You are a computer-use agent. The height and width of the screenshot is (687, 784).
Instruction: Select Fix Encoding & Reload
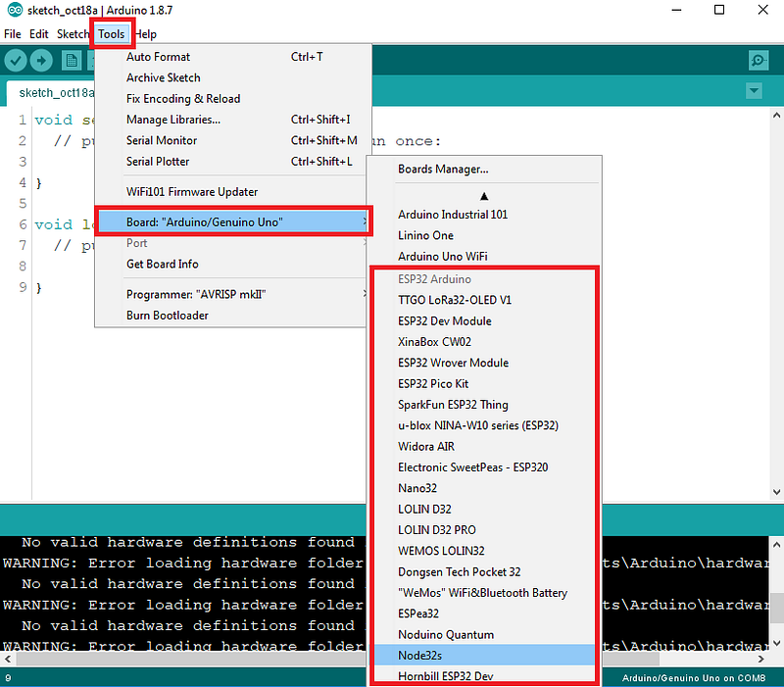[x=233, y=99]
